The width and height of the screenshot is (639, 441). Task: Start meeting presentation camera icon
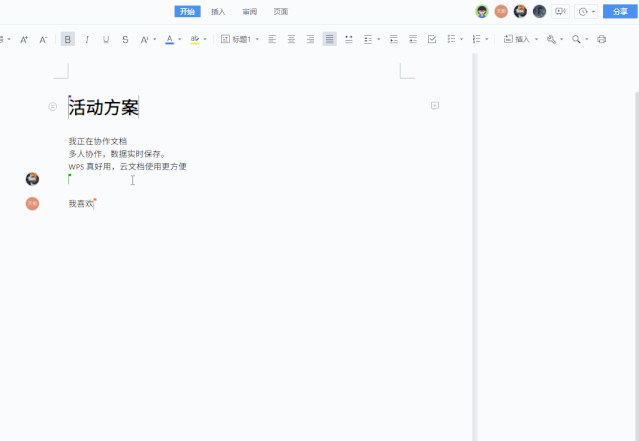coord(560,11)
